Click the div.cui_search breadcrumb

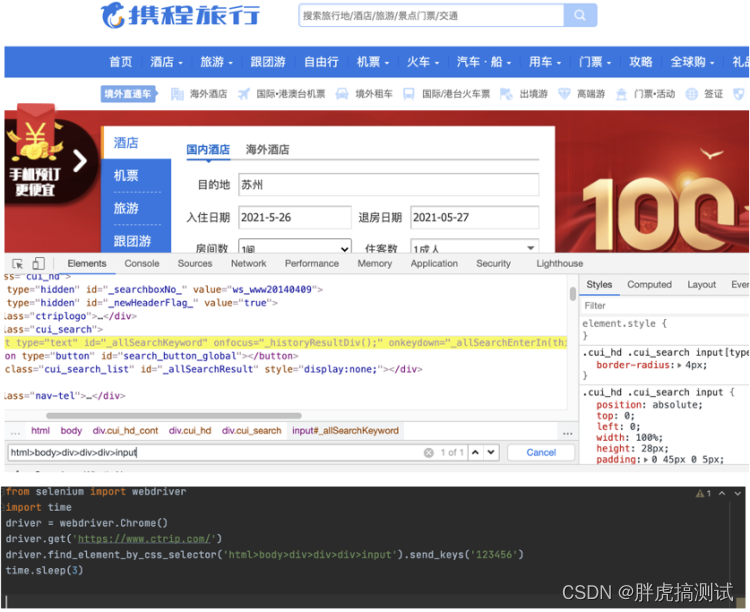click(x=252, y=431)
